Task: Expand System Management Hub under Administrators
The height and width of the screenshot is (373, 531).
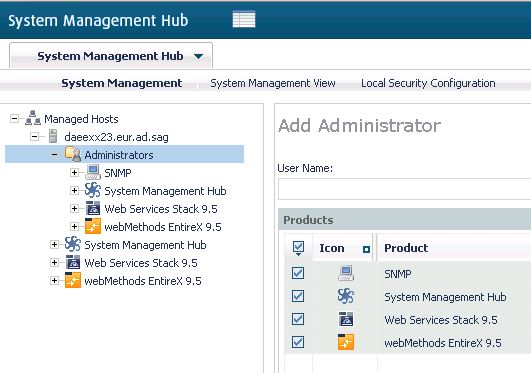Action: pos(74,190)
